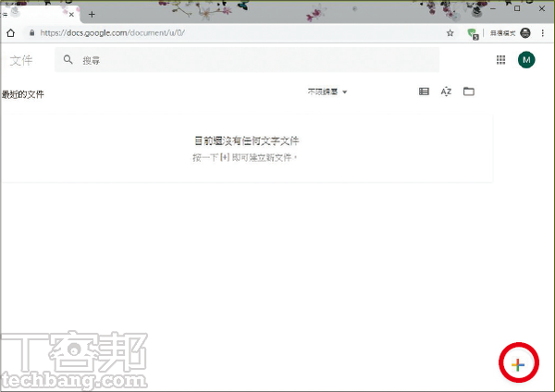This screenshot has height=392, width=555.
Task: Open a new browser tab
Action: (92, 15)
